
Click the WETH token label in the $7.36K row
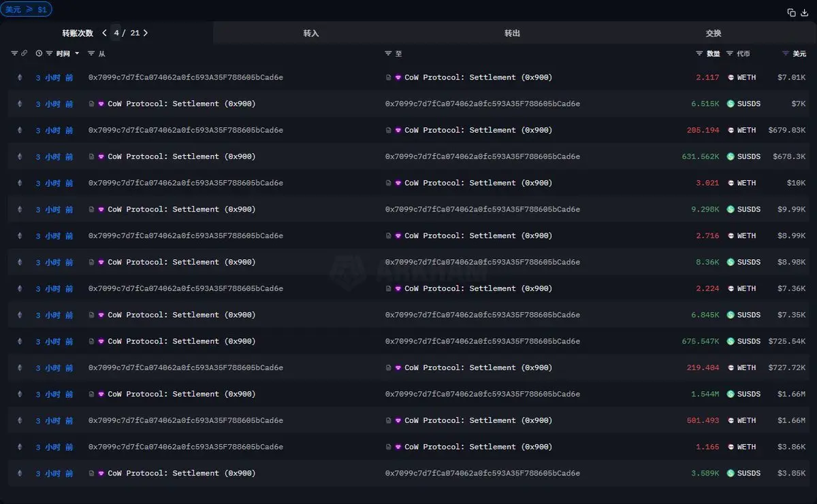click(x=747, y=288)
